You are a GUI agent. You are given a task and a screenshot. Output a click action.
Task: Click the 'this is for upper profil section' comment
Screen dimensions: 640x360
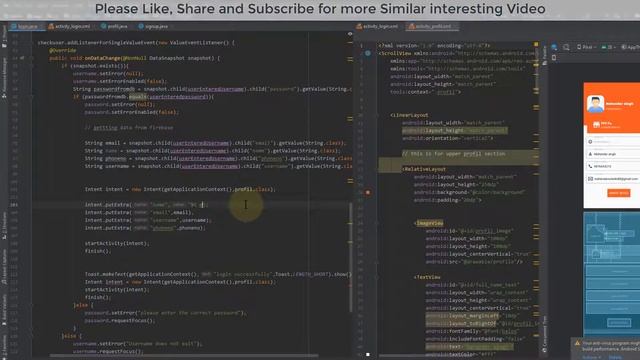[x=453, y=154]
